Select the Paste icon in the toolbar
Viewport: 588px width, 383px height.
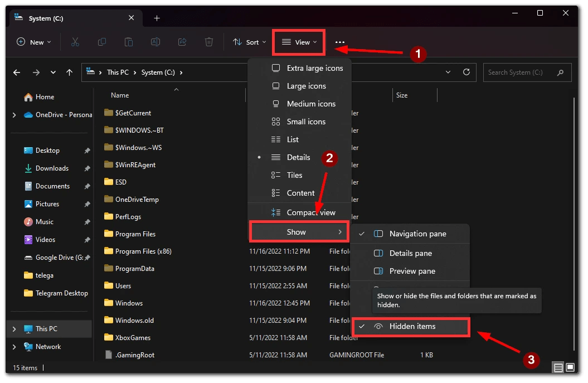129,42
